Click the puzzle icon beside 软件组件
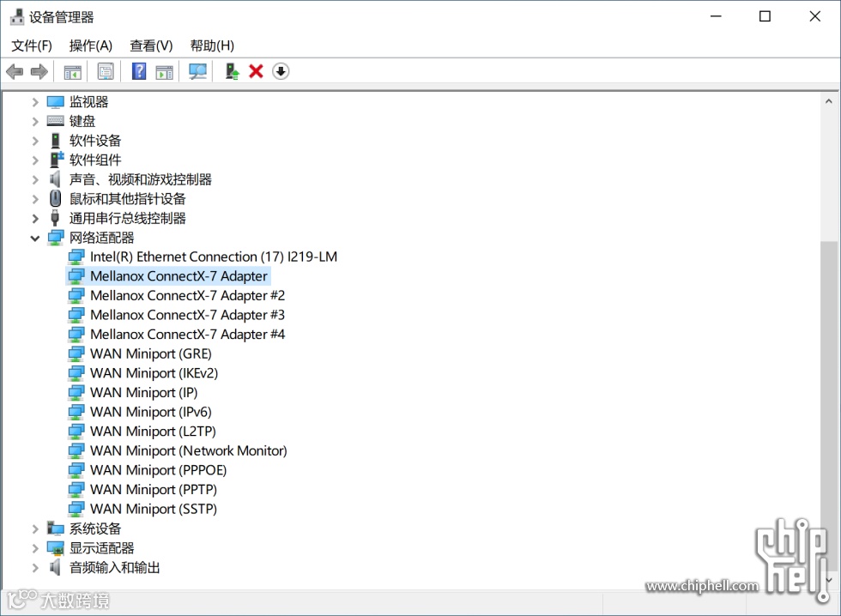The width and height of the screenshot is (841, 616). [x=56, y=160]
